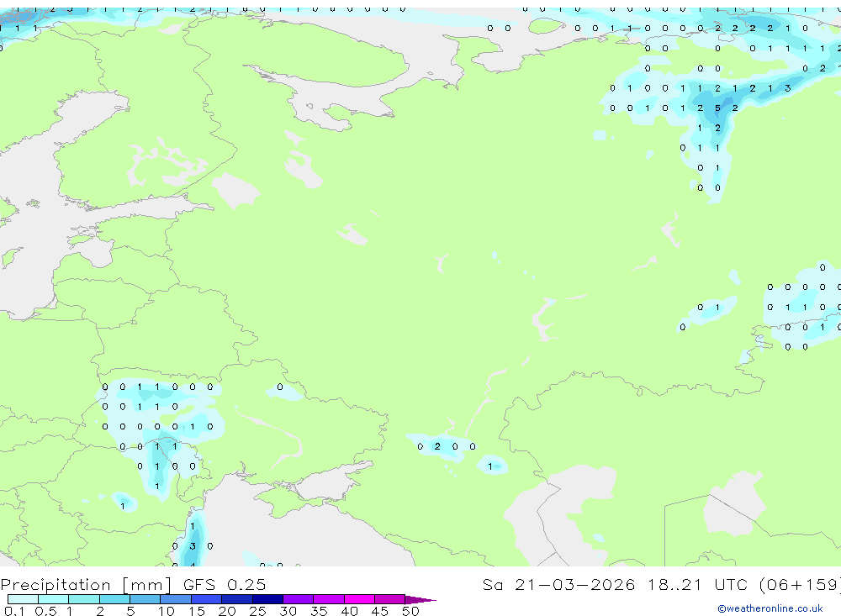841x616 pixels.
Task: Click the '15' legend scale label
Action: 196,611
